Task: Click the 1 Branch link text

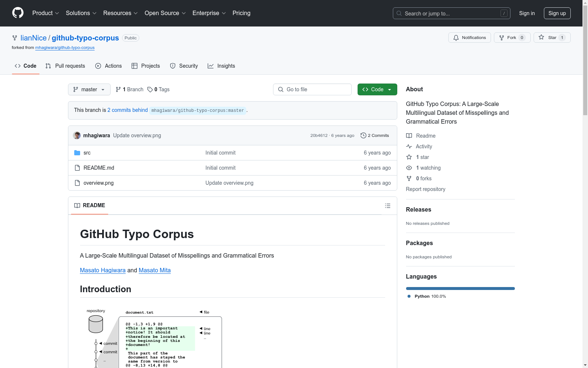Action: [x=129, y=89]
